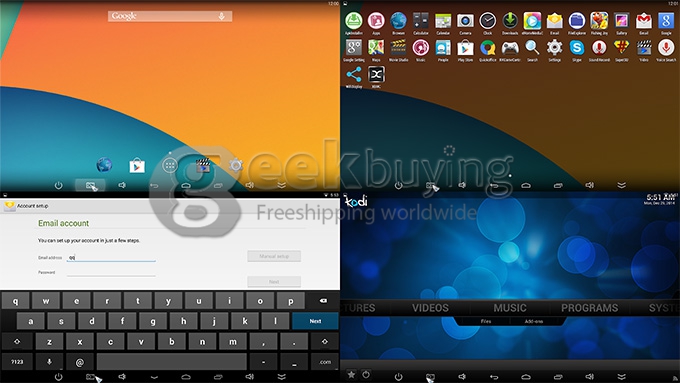Launch the Fishing Joy game
The width and height of the screenshot is (680, 383).
[x=599, y=21]
